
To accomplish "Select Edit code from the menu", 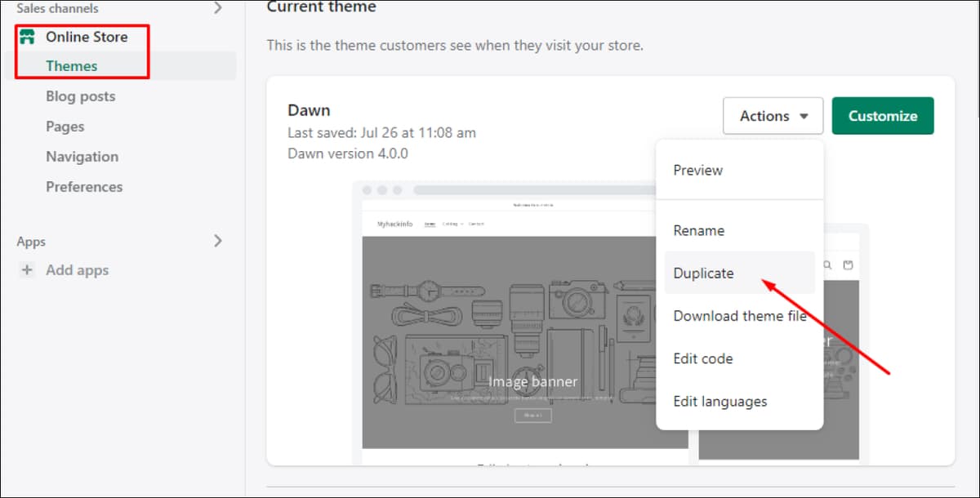I will [x=702, y=358].
